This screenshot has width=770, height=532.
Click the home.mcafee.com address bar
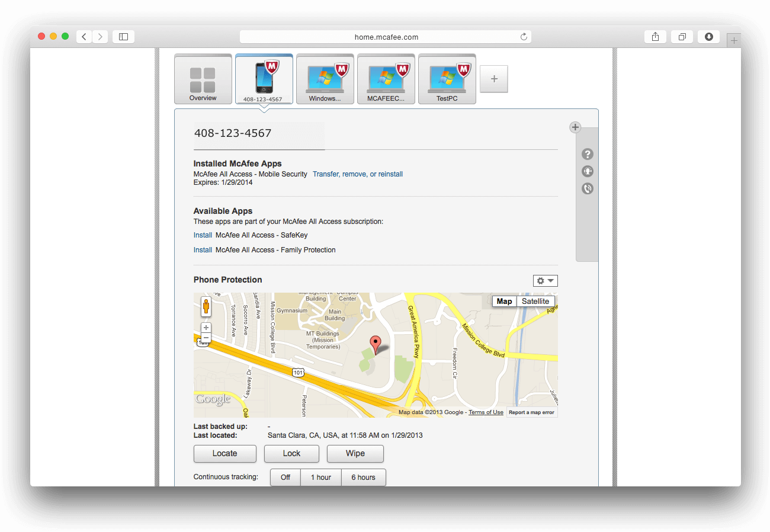click(386, 37)
